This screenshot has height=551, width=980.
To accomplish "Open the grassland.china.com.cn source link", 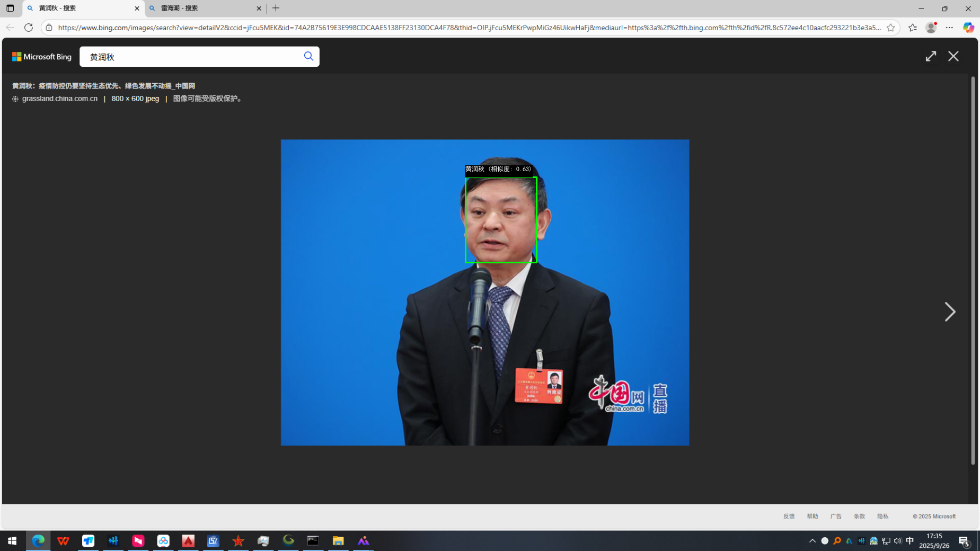I will (x=59, y=99).
